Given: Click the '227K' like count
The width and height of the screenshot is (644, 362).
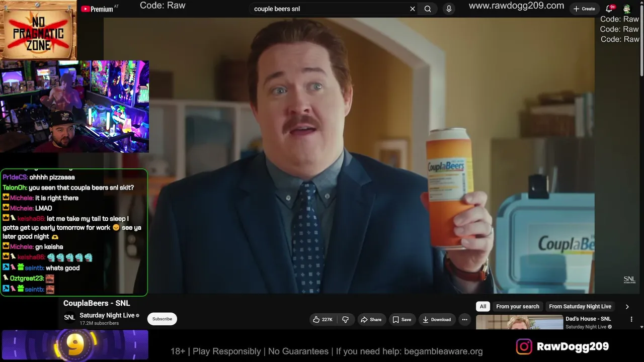Looking at the screenshot, I should pos(327,320).
